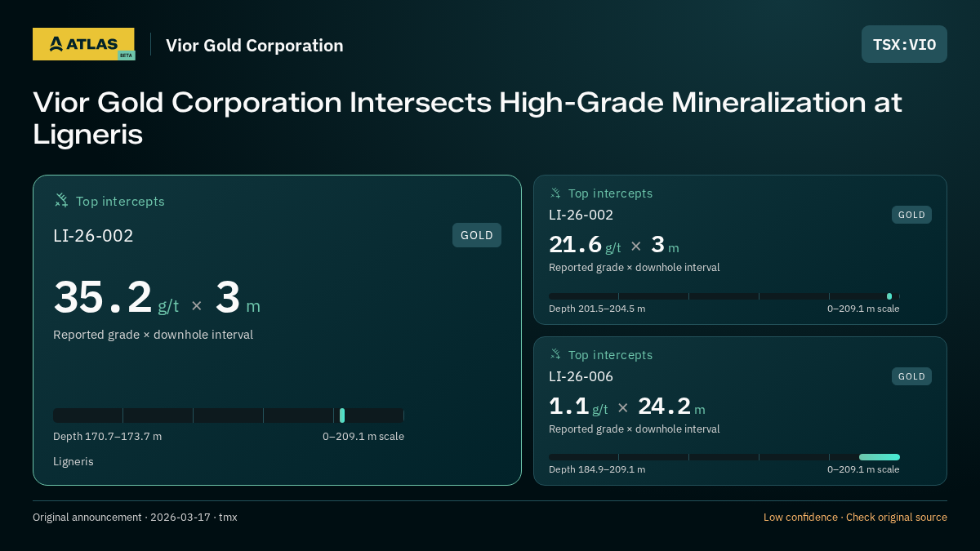Viewport: 980px width, 551px height.
Task: Click the drill icon in the 35.2 g/t card
Action: click(61, 200)
